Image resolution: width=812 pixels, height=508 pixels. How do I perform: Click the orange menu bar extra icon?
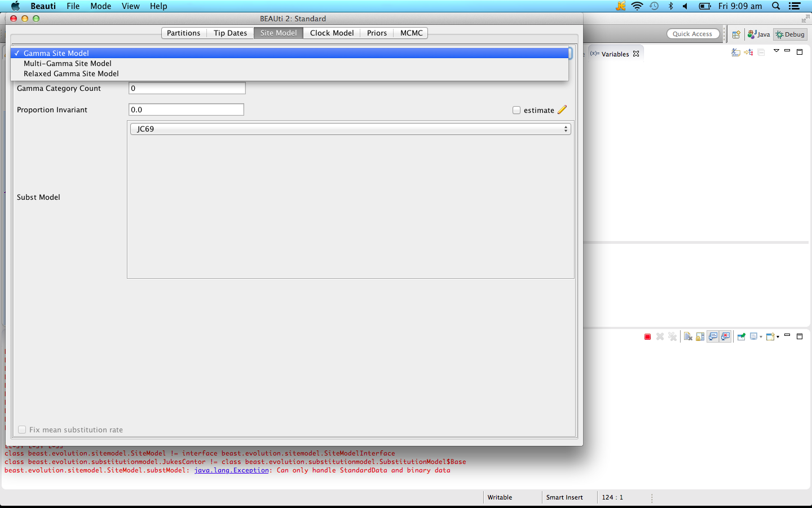621,6
